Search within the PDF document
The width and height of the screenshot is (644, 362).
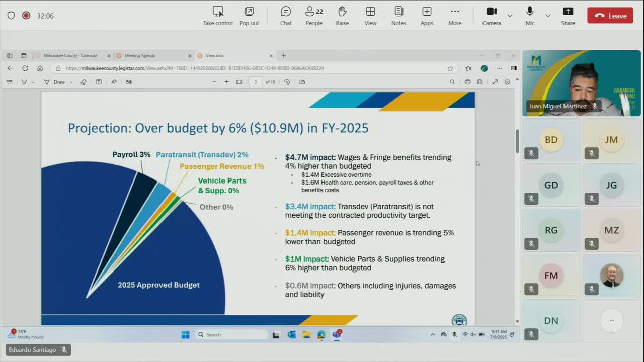452,82
